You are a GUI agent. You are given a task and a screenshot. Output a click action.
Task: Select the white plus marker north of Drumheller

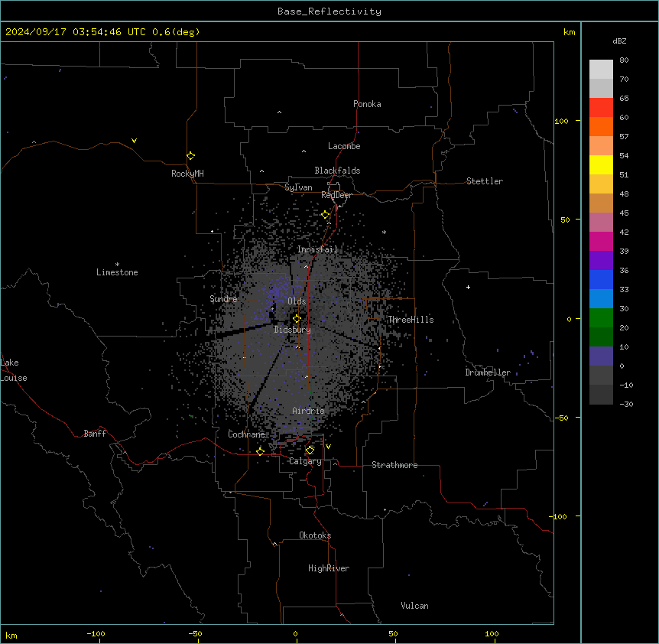click(x=468, y=287)
